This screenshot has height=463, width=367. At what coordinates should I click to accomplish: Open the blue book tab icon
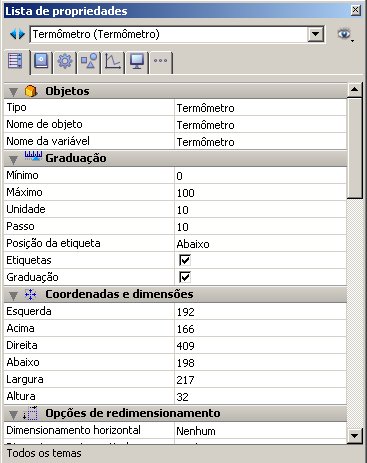click(x=41, y=61)
